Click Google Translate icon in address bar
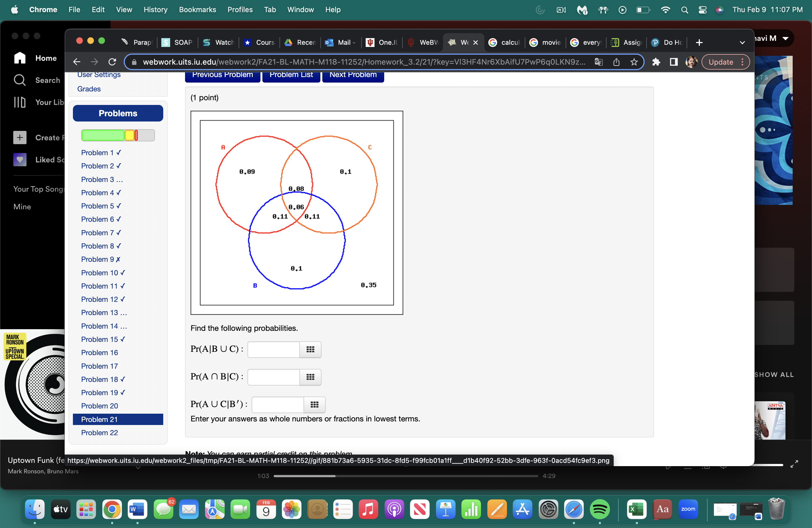 point(599,62)
